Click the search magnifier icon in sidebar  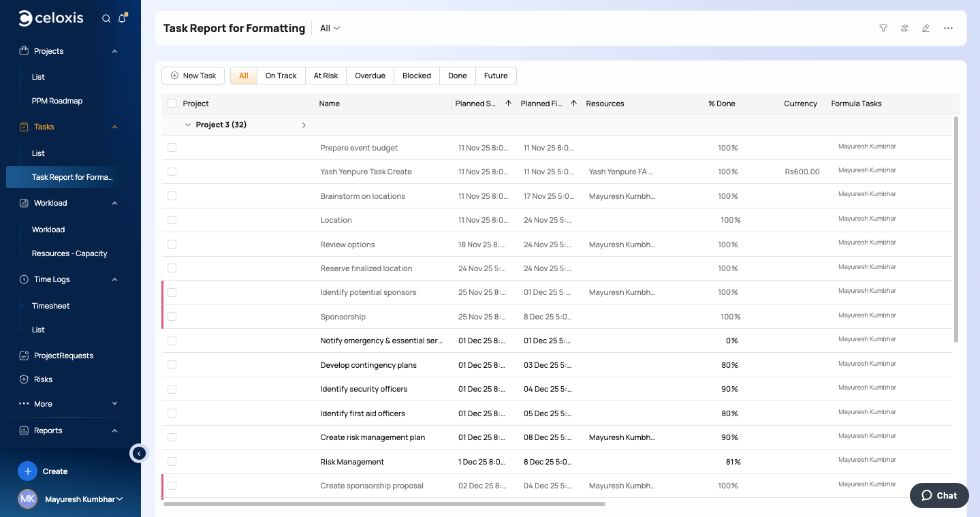[106, 19]
